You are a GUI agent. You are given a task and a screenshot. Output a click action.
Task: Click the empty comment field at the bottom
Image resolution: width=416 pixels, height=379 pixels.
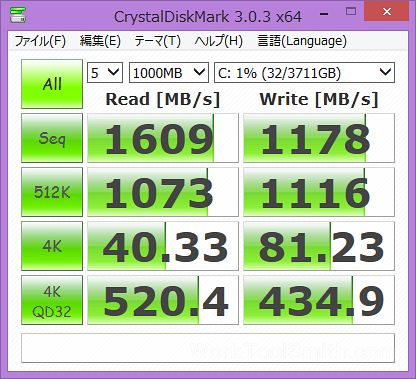[208, 348]
